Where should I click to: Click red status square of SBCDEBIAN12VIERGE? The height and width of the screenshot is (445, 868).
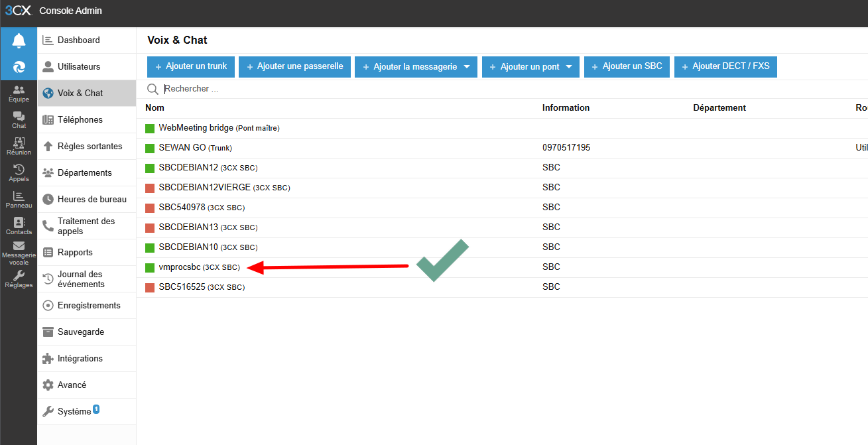click(x=150, y=188)
